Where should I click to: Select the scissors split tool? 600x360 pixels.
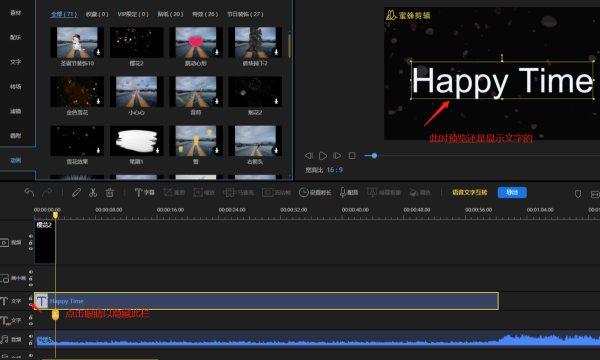(x=93, y=192)
